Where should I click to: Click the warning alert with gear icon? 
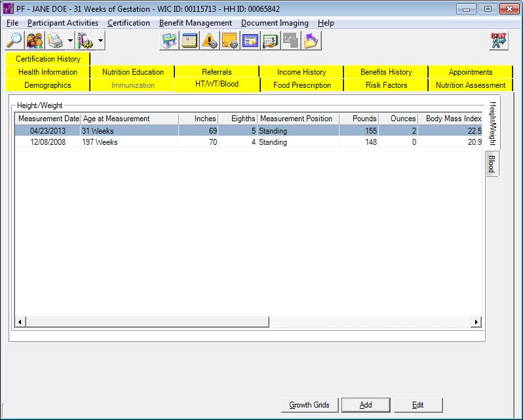pyautogui.click(x=210, y=41)
